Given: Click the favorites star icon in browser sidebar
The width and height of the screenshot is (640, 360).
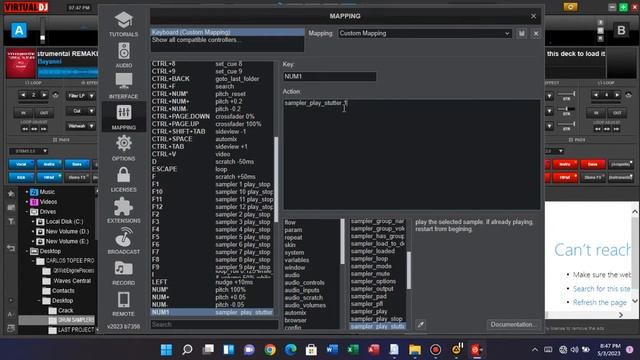Looking at the screenshot, I should click(x=11, y=193).
